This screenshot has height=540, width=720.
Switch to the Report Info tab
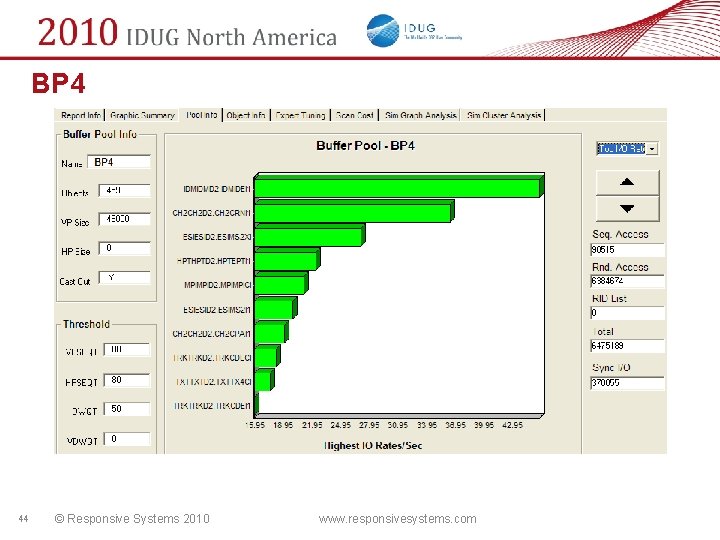tap(80, 115)
